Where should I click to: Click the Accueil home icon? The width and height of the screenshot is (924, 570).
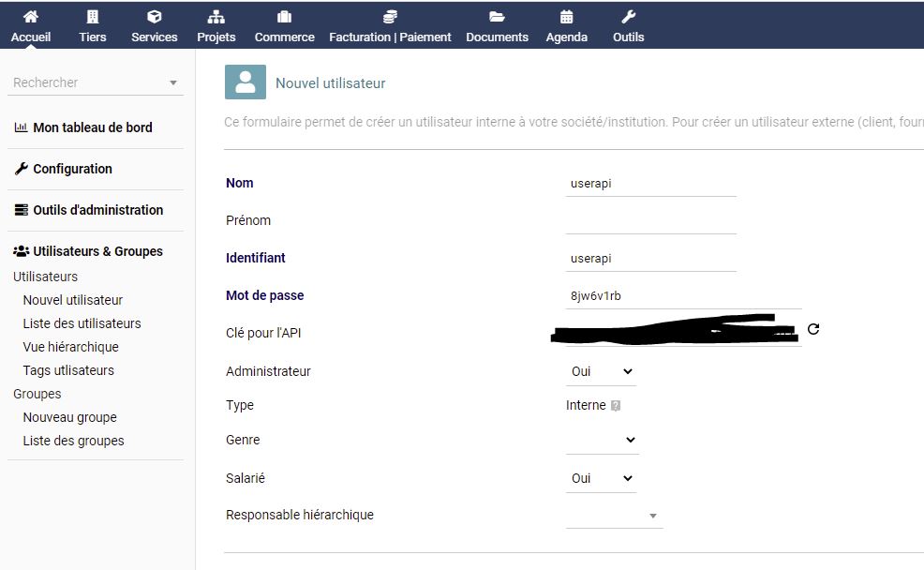(x=31, y=17)
